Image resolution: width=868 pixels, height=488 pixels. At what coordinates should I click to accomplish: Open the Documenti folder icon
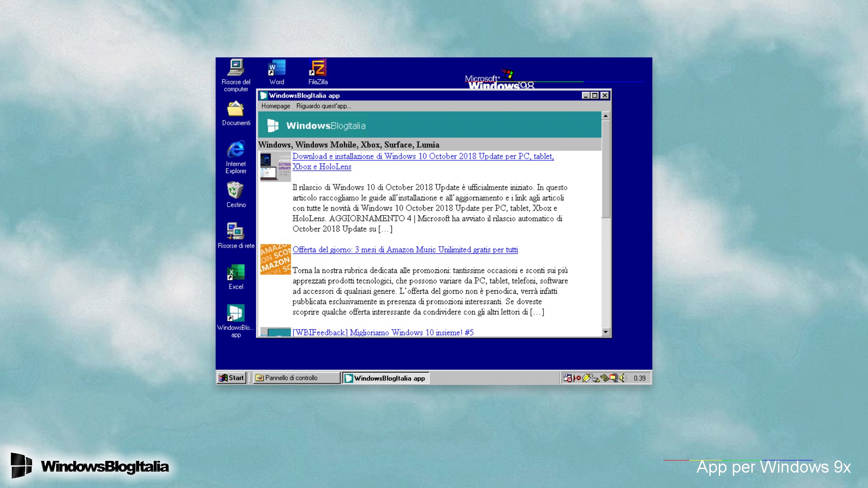tap(236, 114)
